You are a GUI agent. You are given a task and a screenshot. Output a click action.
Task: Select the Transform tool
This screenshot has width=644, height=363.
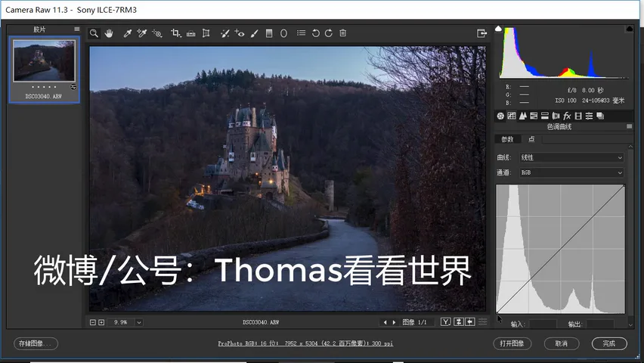206,33
